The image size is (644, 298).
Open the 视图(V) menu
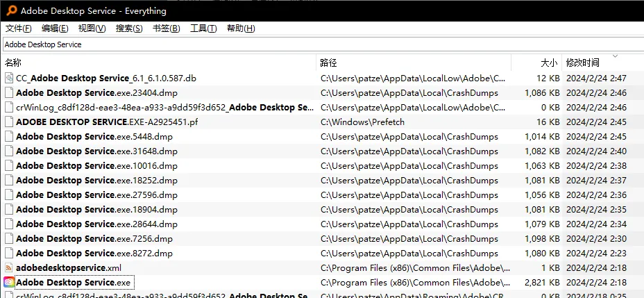92,28
